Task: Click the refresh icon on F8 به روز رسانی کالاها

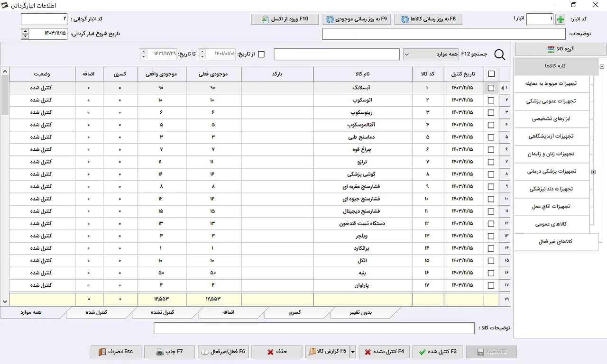Action: tap(405, 19)
